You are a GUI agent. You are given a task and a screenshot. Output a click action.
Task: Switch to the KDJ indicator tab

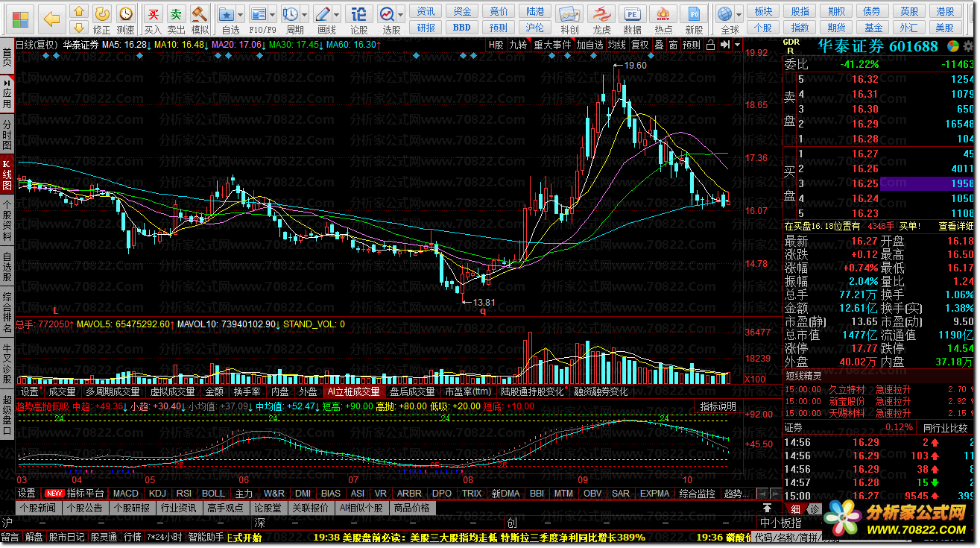coord(157,493)
